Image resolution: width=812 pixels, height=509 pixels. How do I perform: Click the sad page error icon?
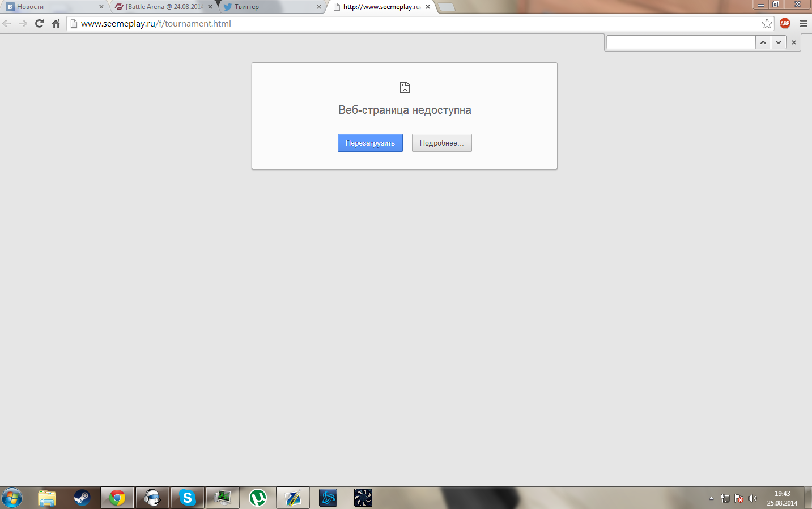coord(405,87)
